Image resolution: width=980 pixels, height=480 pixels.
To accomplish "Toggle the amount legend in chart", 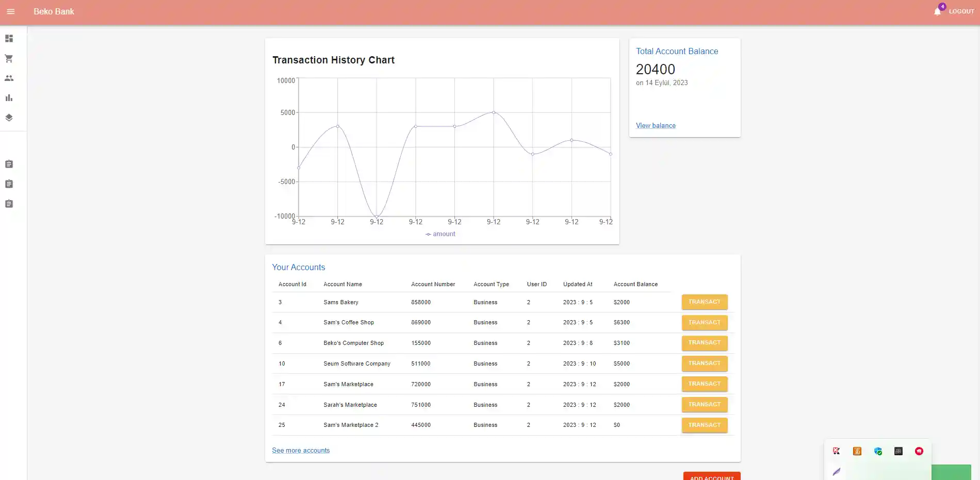I will (440, 234).
